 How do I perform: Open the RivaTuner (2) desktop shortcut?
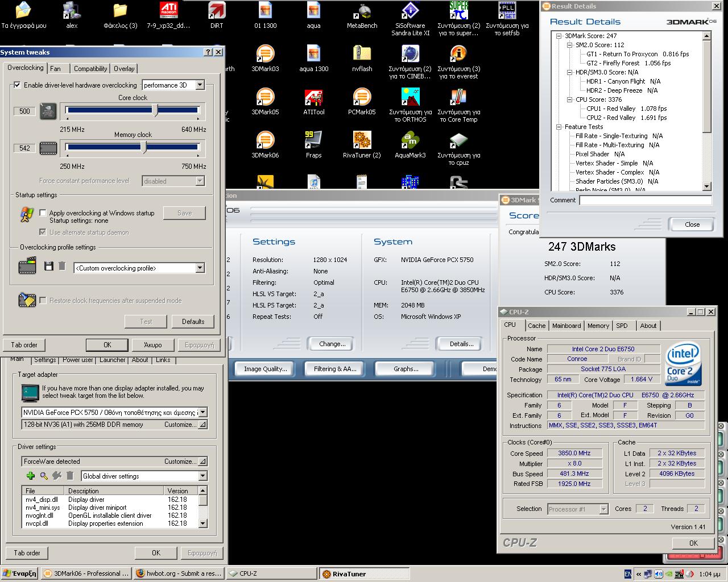[362, 145]
